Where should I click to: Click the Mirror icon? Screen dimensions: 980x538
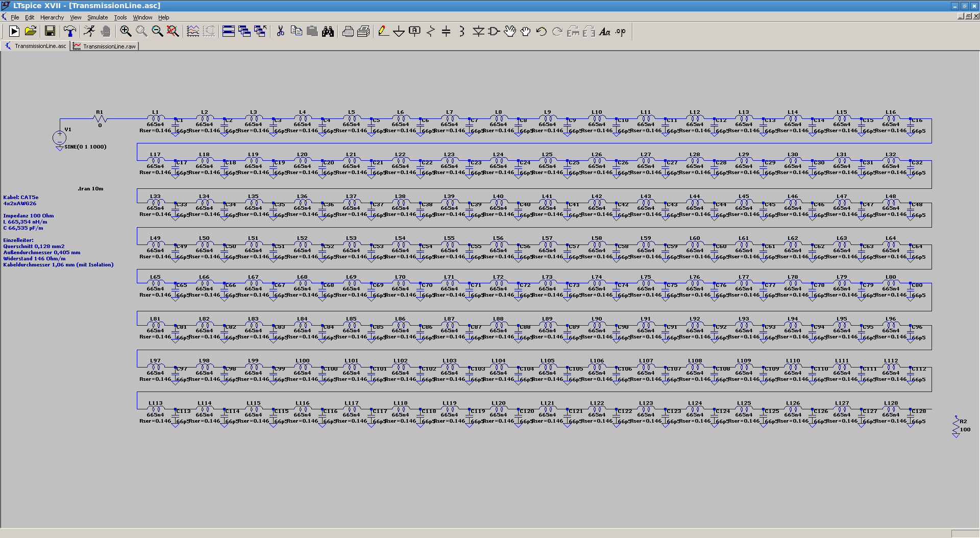pyautogui.click(x=589, y=32)
